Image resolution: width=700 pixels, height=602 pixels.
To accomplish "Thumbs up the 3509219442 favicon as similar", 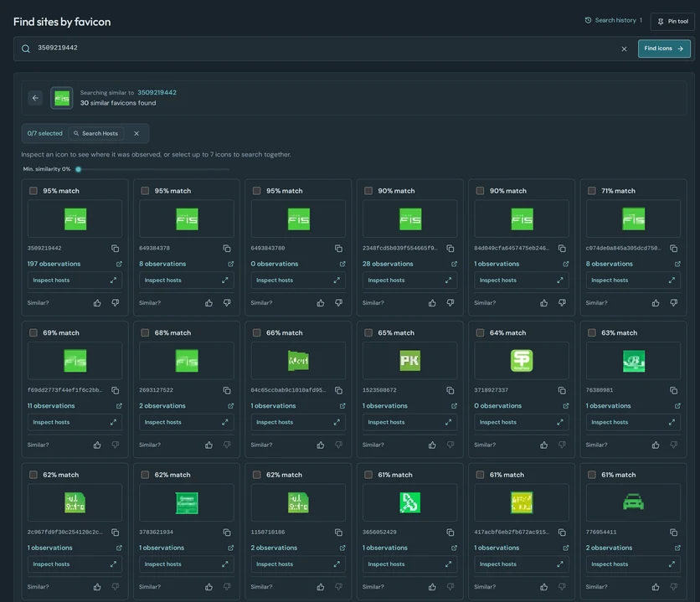I will tap(97, 303).
